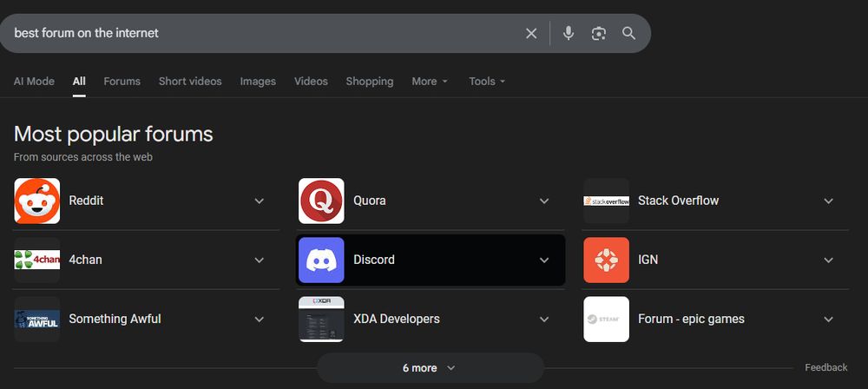This screenshot has width=868, height=389.
Task: Open the Videos tab
Action: 311,82
